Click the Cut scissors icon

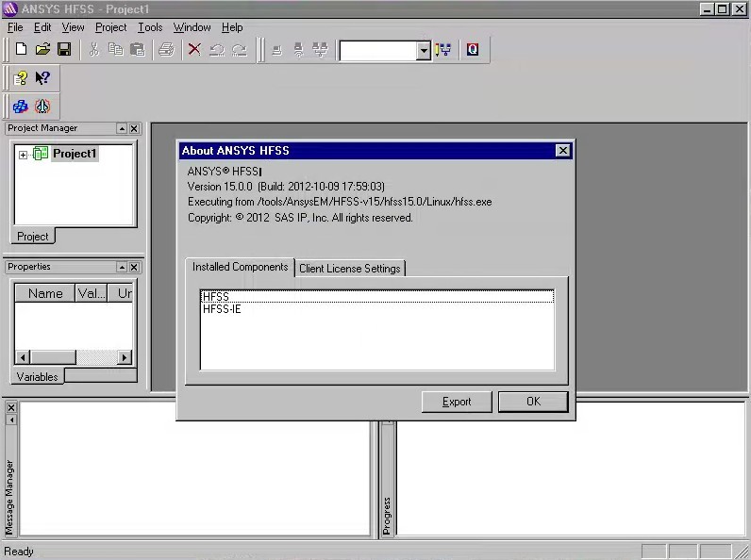94,49
